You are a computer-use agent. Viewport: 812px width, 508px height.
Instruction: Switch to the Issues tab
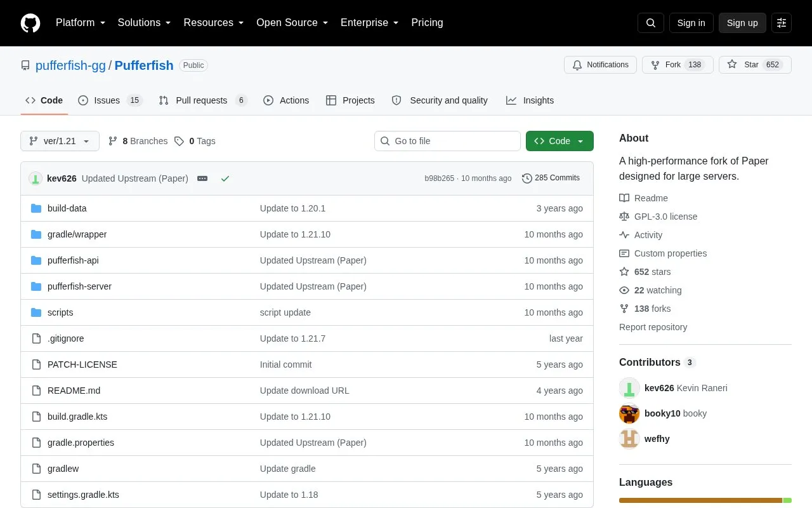click(110, 100)
